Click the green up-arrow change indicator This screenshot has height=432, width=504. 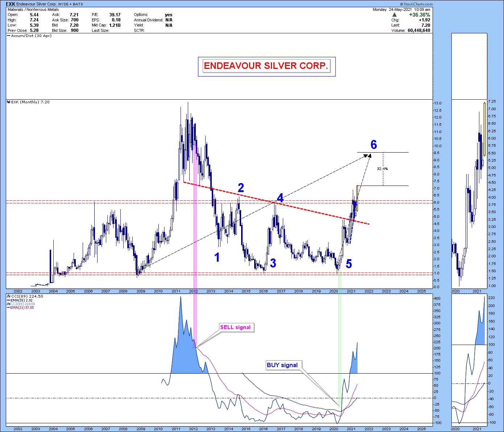pyautogui.click(x=394, y=15)
